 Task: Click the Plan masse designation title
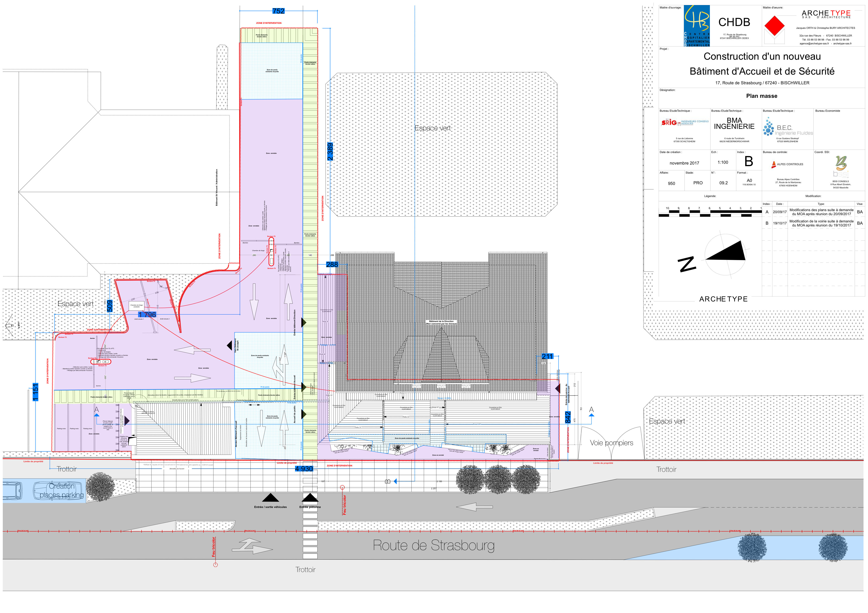click(x=761, y=96)
